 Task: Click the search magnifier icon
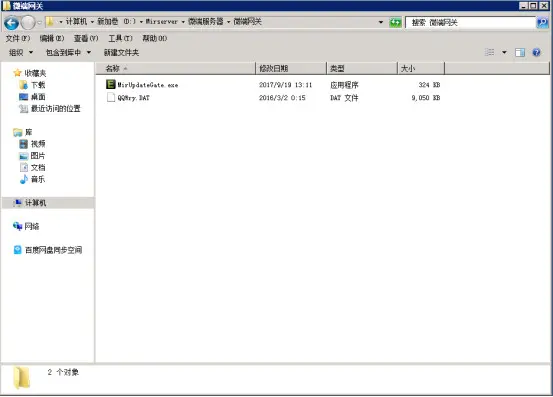[x=542, y=23]
